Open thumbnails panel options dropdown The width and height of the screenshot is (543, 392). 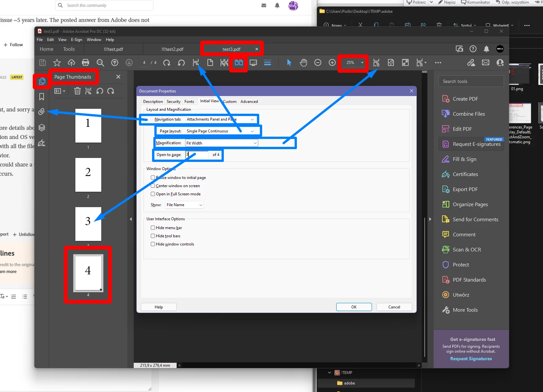pos(60,91)
